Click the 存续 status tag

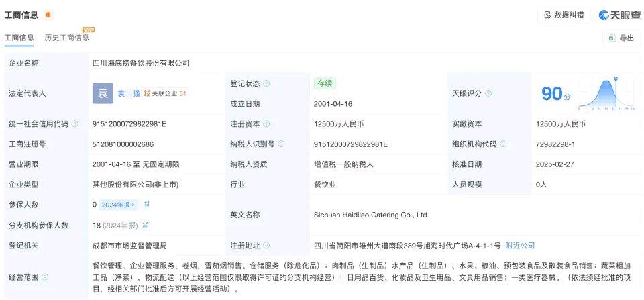pos(325,83)
